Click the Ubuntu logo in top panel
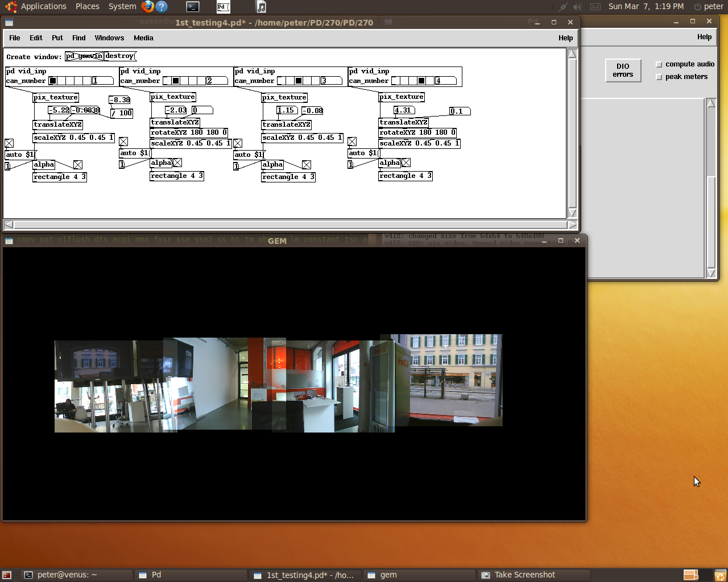 click(x=11, y=7)
